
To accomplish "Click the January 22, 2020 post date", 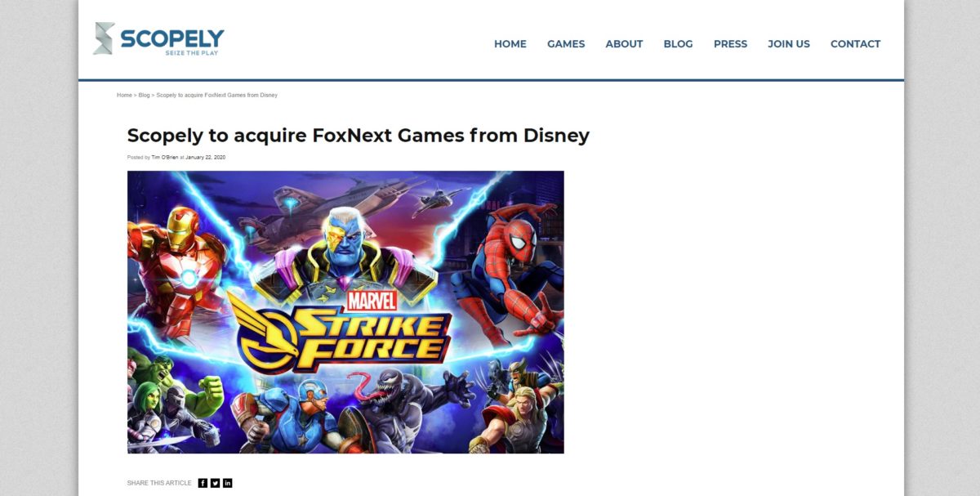I will [205, 157].
